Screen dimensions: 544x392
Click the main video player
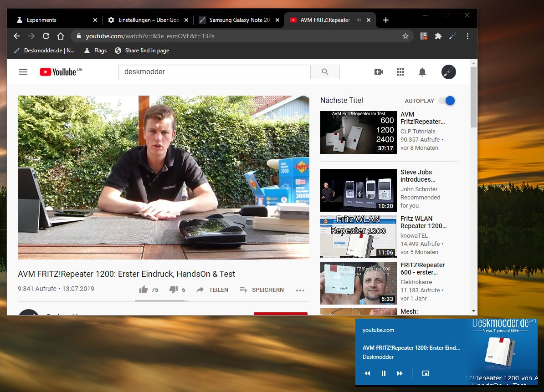(164, 178)
